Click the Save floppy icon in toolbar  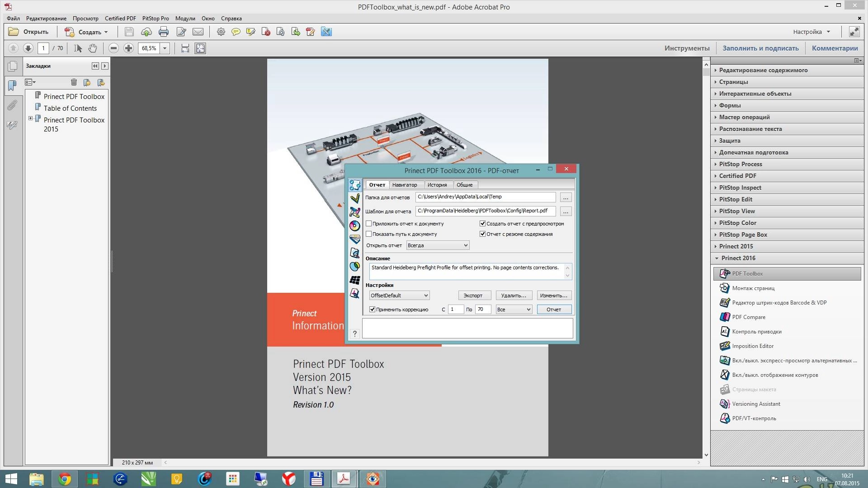129,32
